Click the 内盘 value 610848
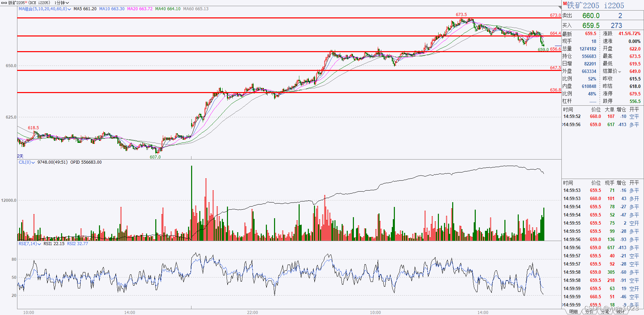The height and width of the screenshot is (315, 644). tap(589, 86)
